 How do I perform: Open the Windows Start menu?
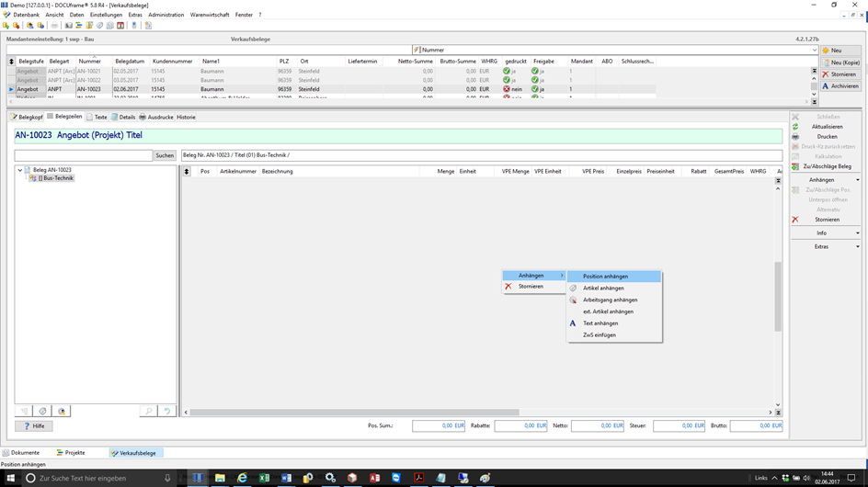pos(10,478)
